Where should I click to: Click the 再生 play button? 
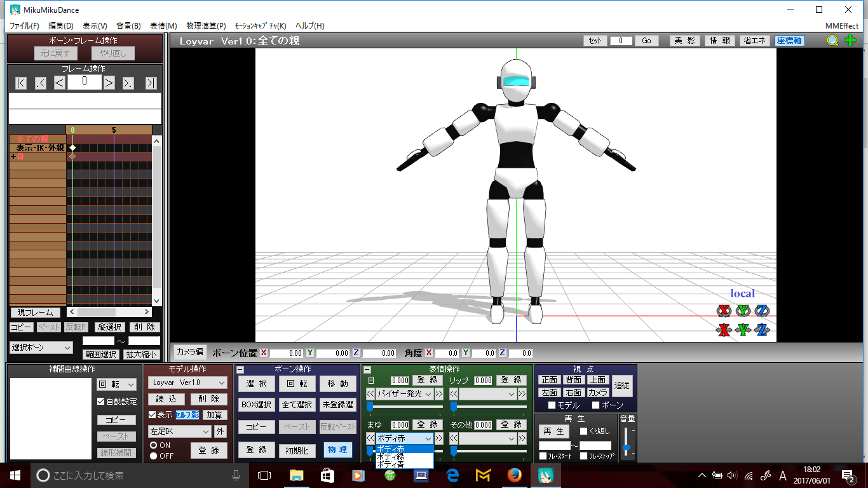tap(555, 431)
